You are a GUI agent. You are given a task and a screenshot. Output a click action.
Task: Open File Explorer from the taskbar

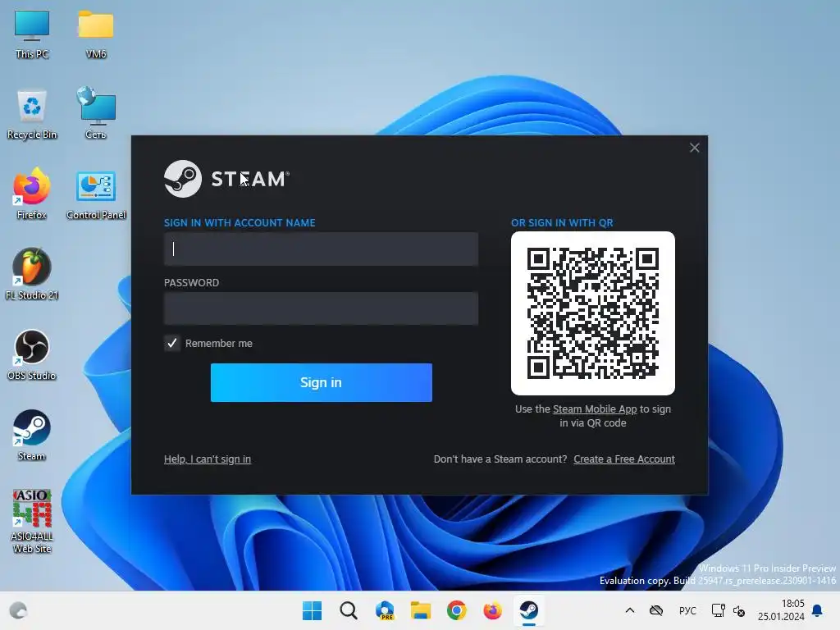[x=421, y=610]
